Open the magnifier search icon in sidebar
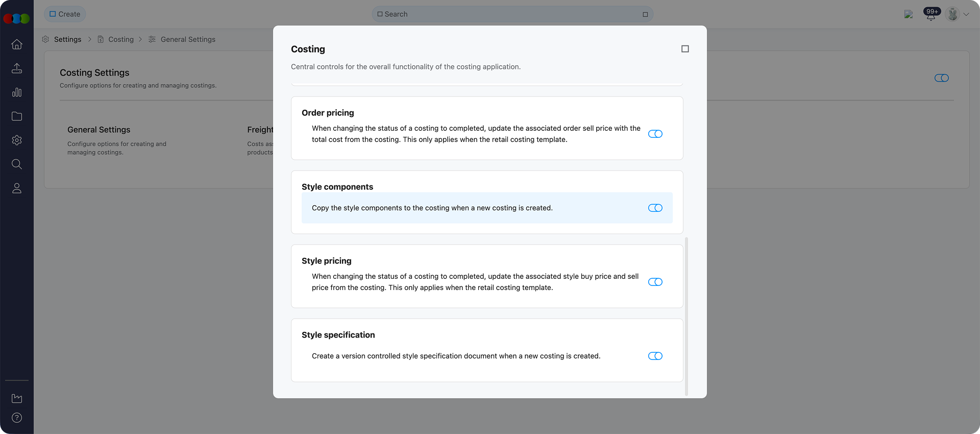Image resolution: width=980 pixels, height=434 pixels. [x=17, y=164]
